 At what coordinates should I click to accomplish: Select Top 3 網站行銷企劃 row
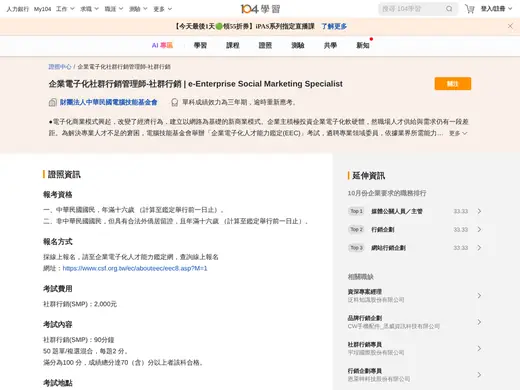pos(415,248)
